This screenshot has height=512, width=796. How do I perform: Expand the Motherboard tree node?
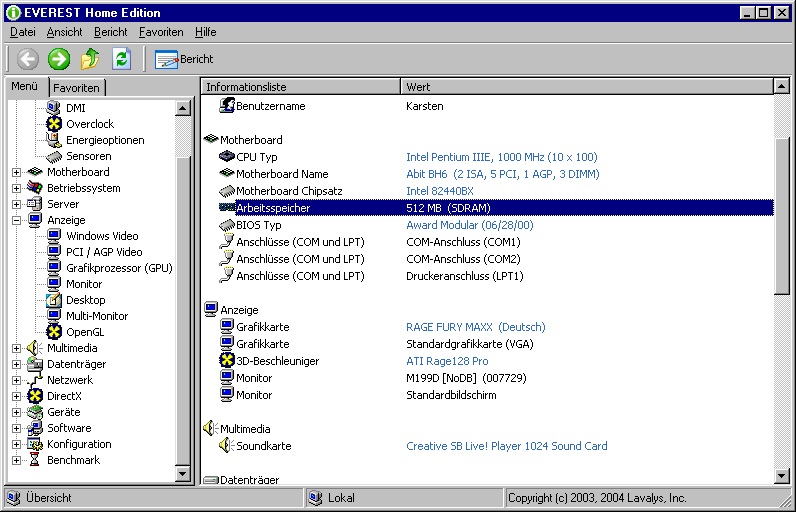click(x=16, y=173)
